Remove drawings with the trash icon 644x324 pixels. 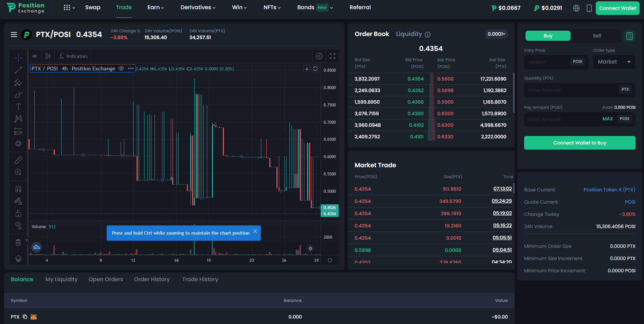point(18,242)
